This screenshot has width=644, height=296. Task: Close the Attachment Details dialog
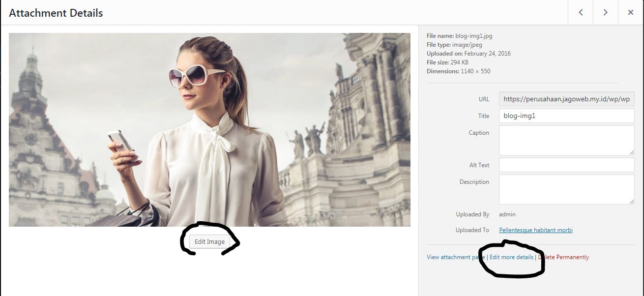click(x=631, y=13)
